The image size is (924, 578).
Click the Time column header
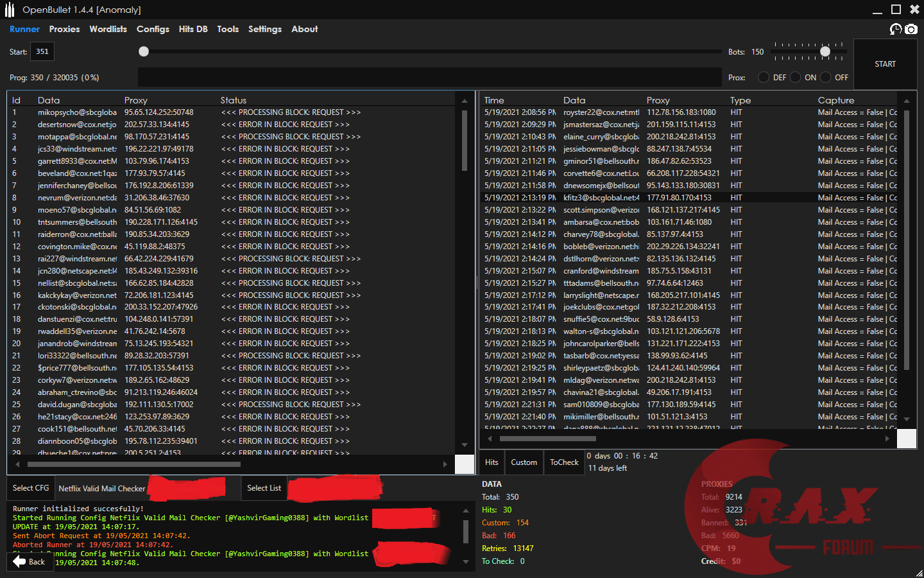pos(494,100)
